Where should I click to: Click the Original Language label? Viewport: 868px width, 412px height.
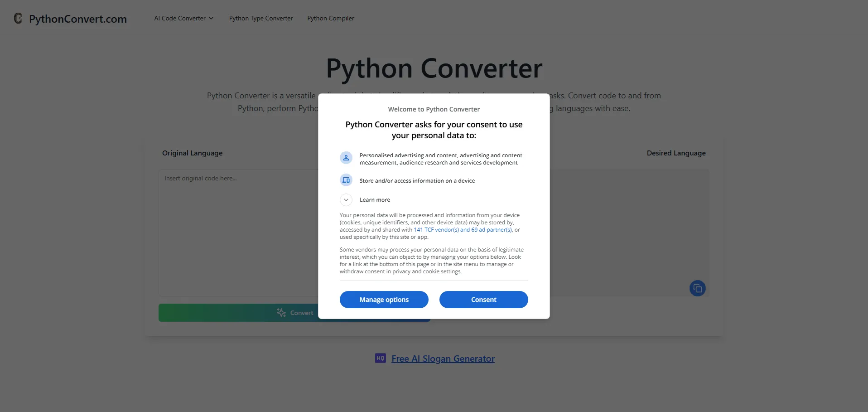pyautogui.click(x=192, y=153)
